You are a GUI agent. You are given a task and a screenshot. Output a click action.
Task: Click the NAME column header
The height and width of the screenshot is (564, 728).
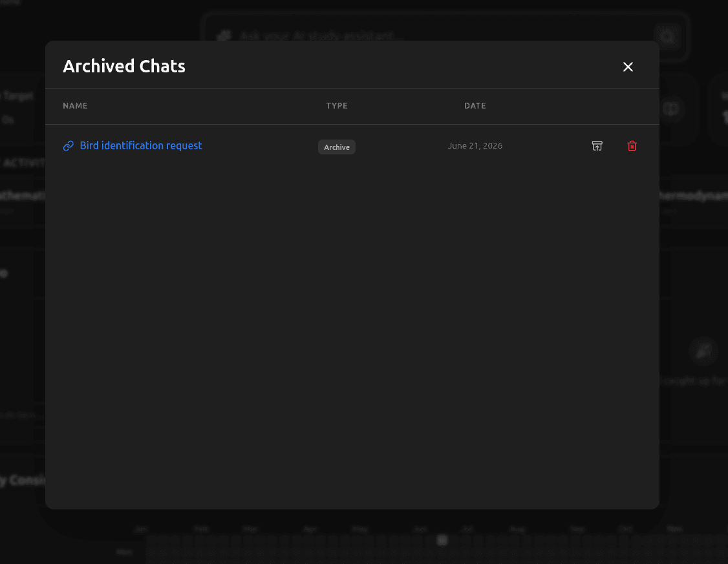[x=75, y=106]
